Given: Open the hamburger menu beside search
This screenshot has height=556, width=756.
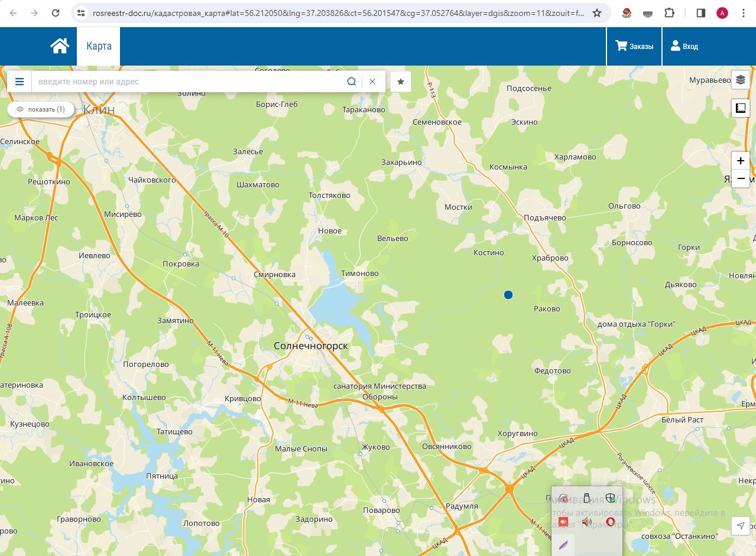Looking at the screenshot, I should point(20,82).
